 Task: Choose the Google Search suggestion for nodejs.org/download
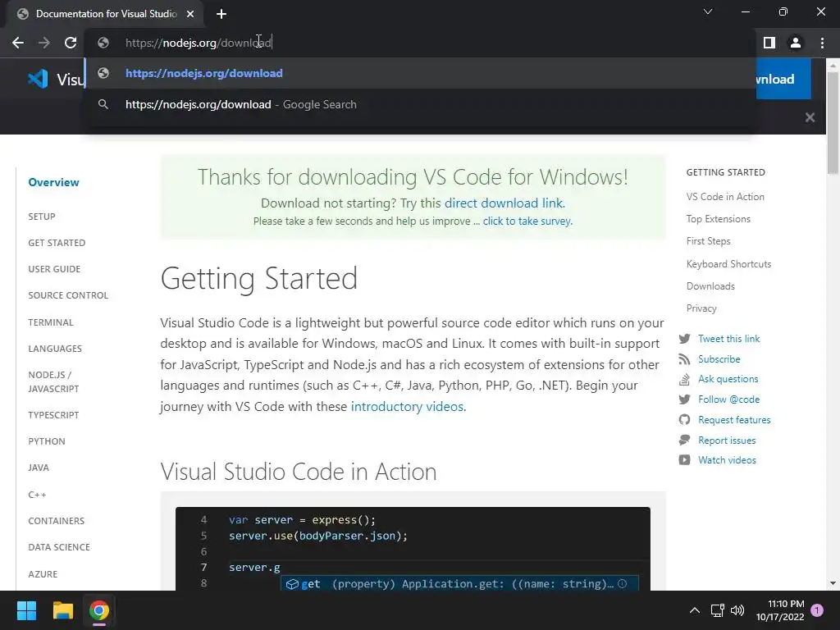pyautogui.click(x=421, y=104)
